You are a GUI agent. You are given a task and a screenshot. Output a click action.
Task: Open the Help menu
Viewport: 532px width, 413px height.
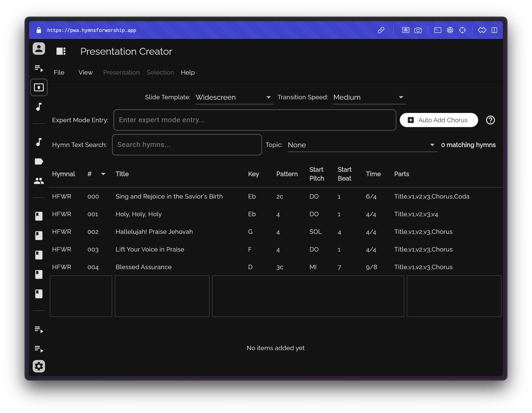[x=188, y=73]
